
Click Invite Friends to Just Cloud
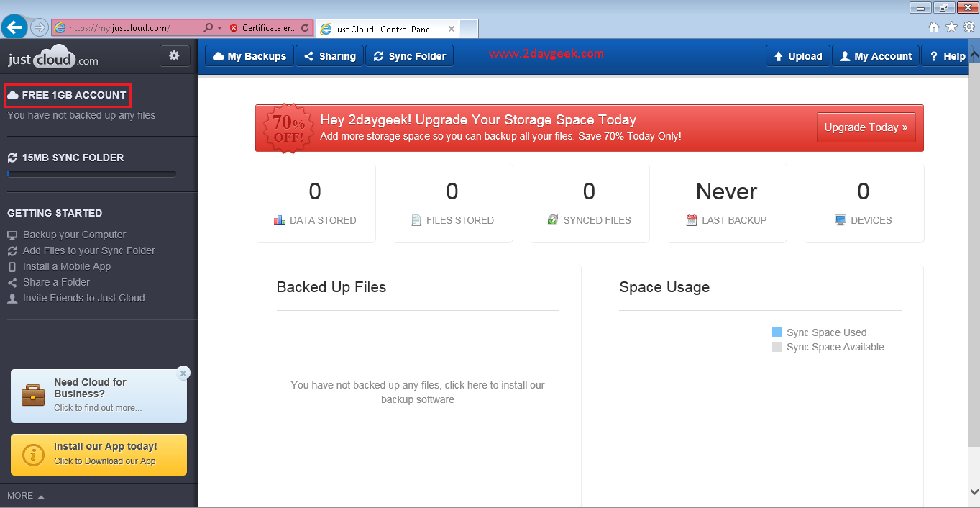pos(84,298)
